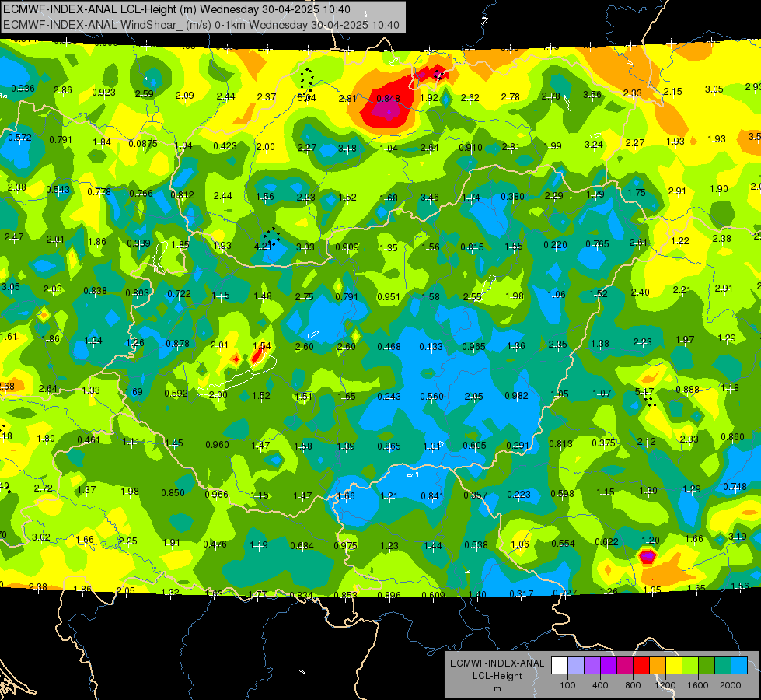Click the wind shear value 0.684
This screenshot has height=700, width=761.
[x=302, y=545]
